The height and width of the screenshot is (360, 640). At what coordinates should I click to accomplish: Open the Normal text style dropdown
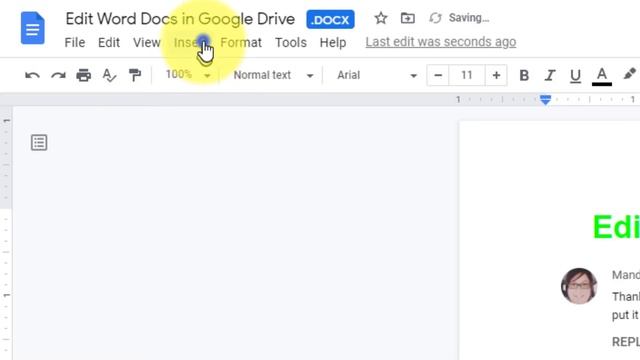pyautogui.click(x=273, y=75)
